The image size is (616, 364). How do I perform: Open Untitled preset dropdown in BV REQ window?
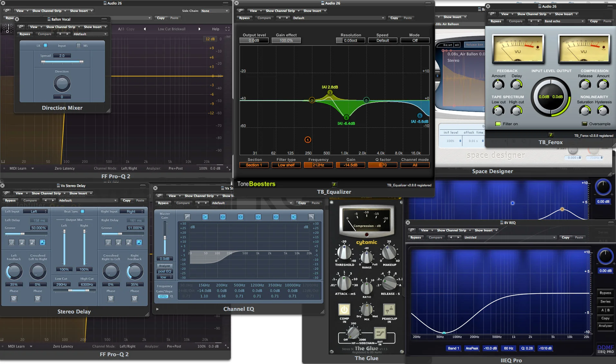click(510, 238)
